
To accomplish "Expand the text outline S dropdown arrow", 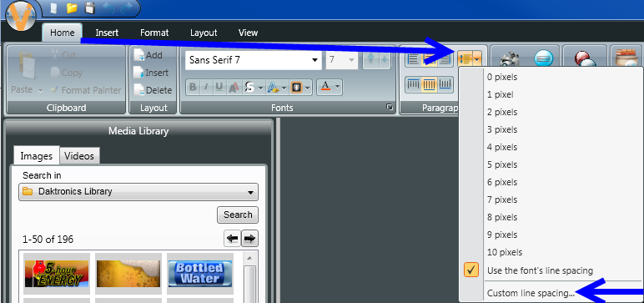I will (x=260, y=87).
